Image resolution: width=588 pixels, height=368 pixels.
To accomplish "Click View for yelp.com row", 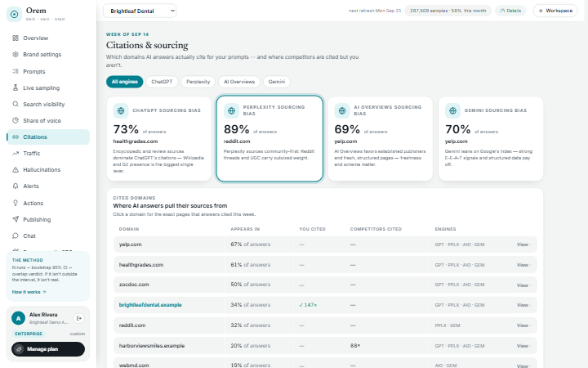I will (x=523, y=245).
